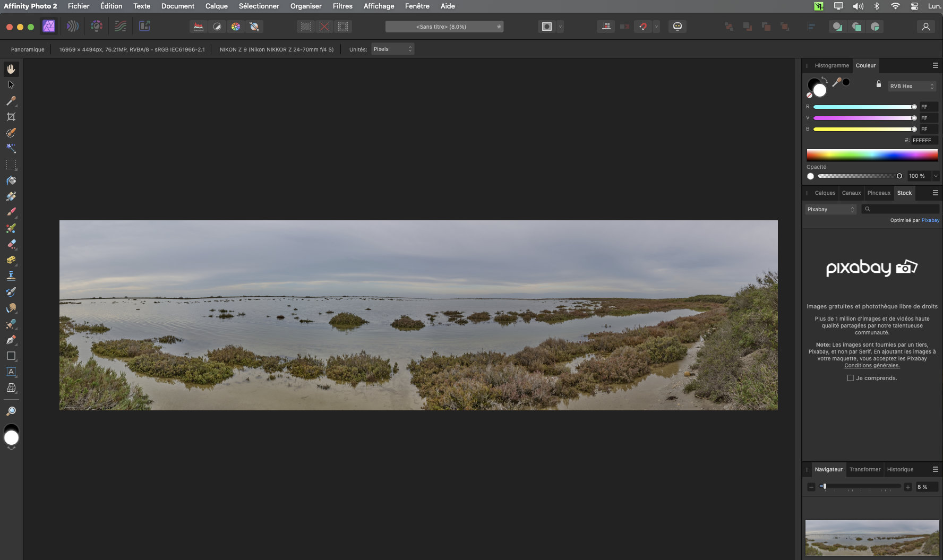
Task: Toggle the Snapping magnet button
Action: coord(643,27)
